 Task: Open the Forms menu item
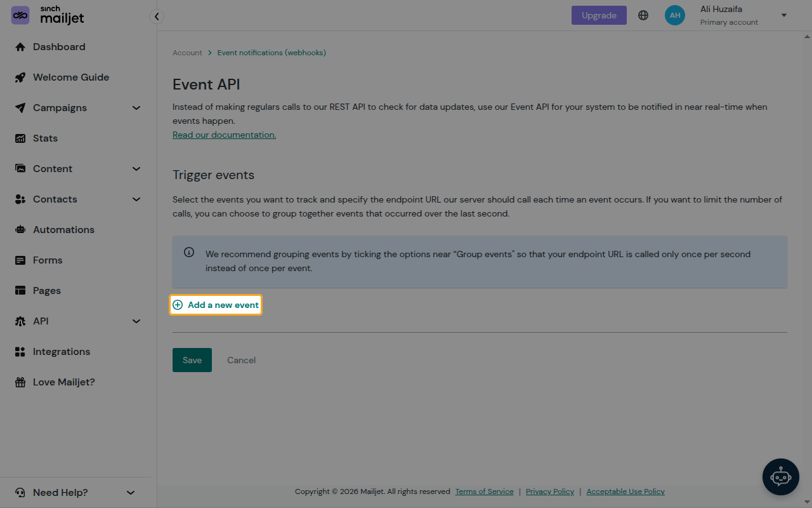48,260
